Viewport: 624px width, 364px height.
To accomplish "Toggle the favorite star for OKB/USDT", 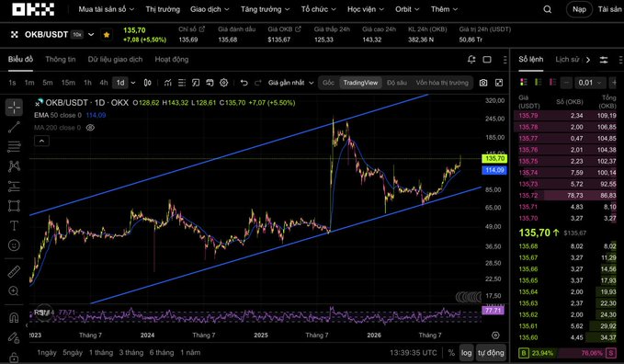I will click(107, 35).
